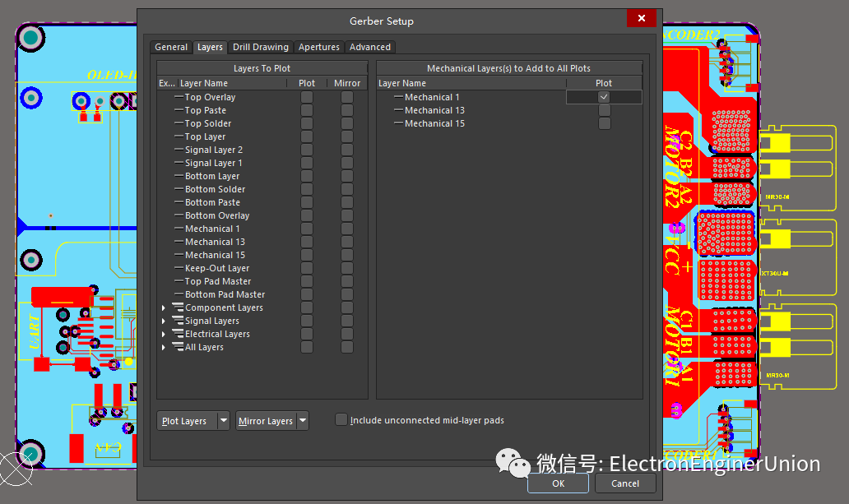This screenshot has width=849, height=504.
Task: Enable Plot checkbox for Top Overlay
Action: pyautogui.click(x=307, y=97)
